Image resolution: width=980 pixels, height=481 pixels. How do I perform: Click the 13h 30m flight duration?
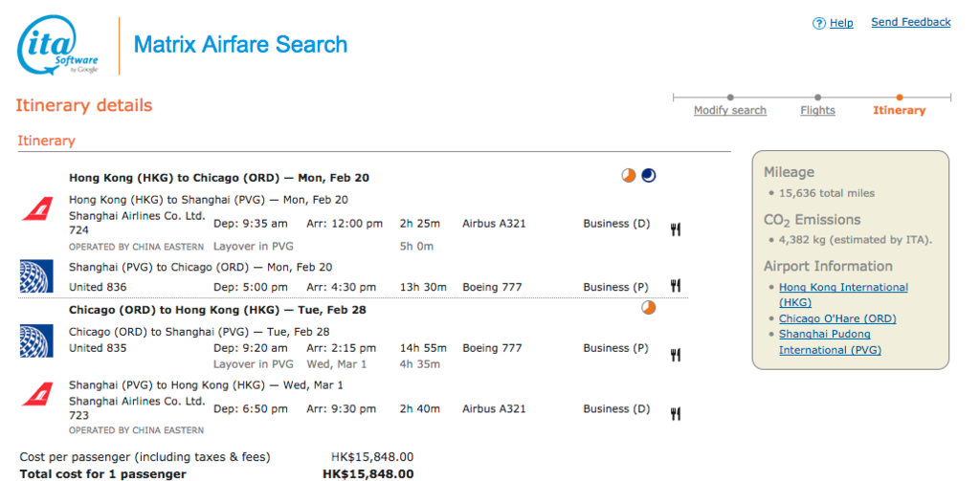coord(423,287)
